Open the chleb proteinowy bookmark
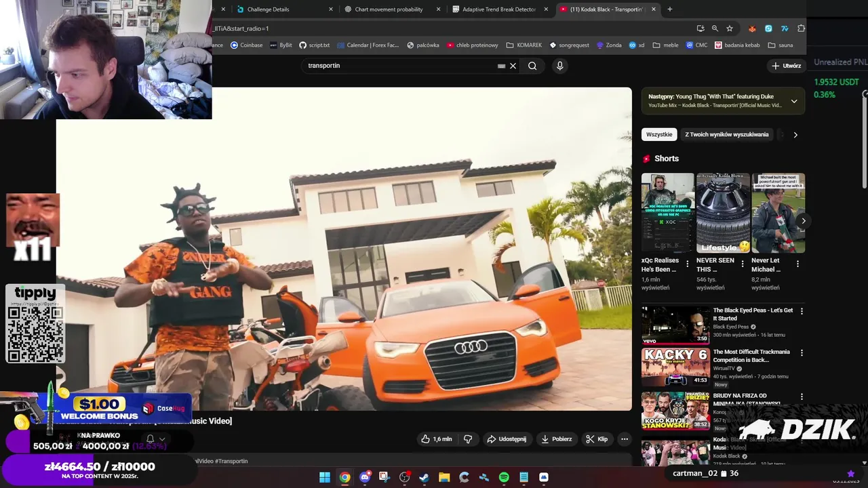This screenshot has height=488, width=868. point(473,45)
